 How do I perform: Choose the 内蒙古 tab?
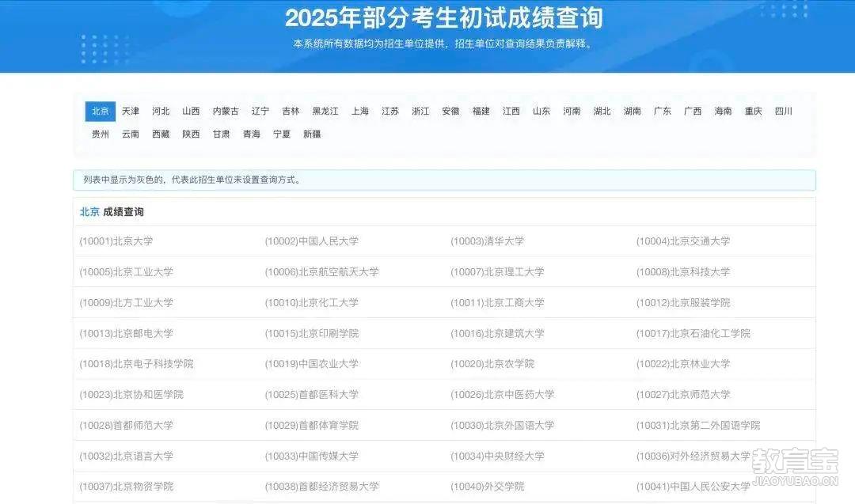click(226, 111)
